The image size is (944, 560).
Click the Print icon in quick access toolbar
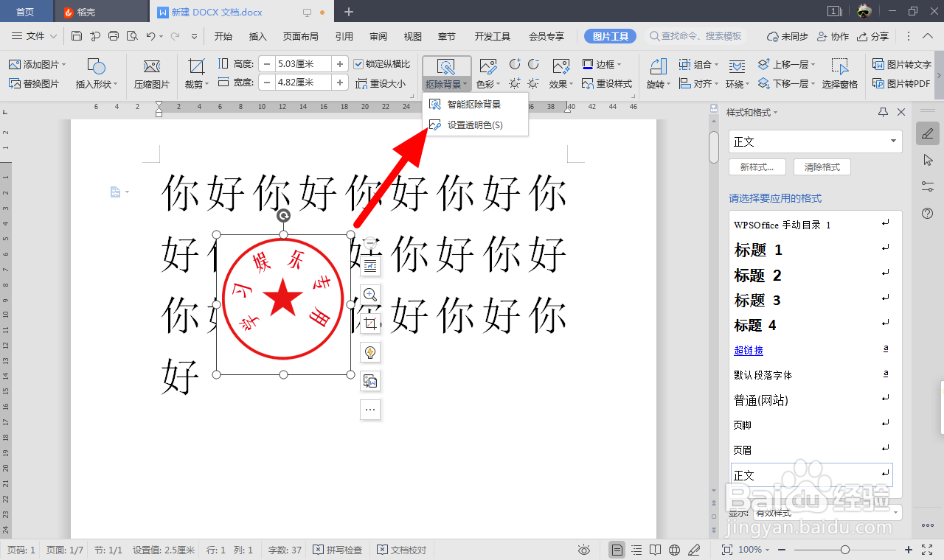pyautogui.click(x=114, y=35)
